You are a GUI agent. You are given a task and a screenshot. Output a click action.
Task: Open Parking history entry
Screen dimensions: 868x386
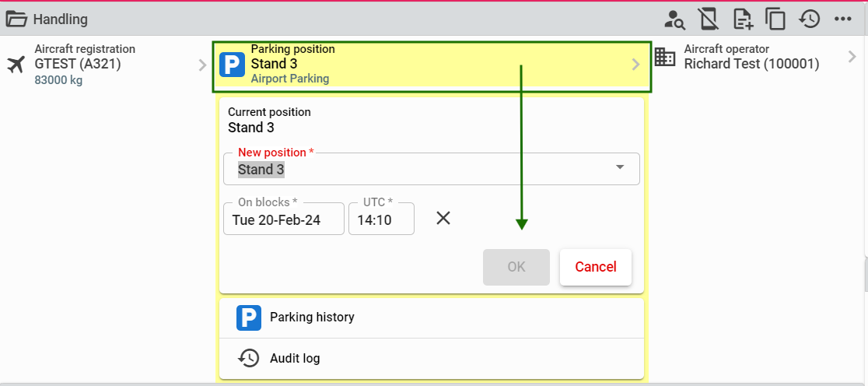click(432, 318)
